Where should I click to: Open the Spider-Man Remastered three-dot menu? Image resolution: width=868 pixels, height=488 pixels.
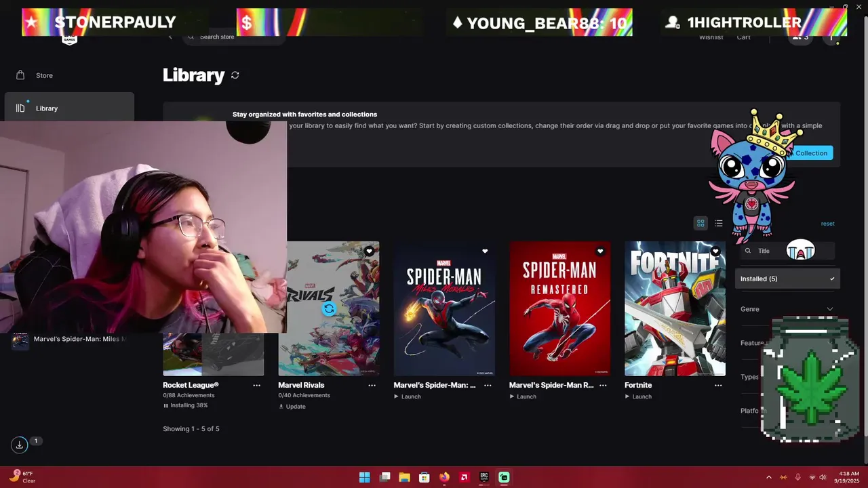[603, 385]
